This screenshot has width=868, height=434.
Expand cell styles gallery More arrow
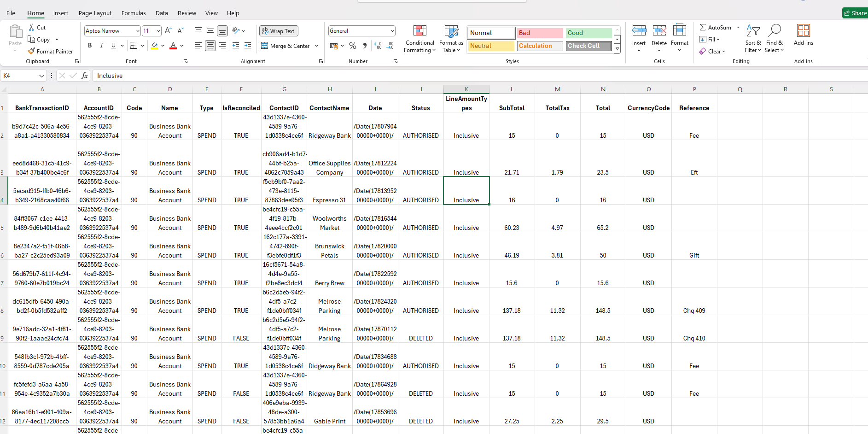(x=617, y=49)
